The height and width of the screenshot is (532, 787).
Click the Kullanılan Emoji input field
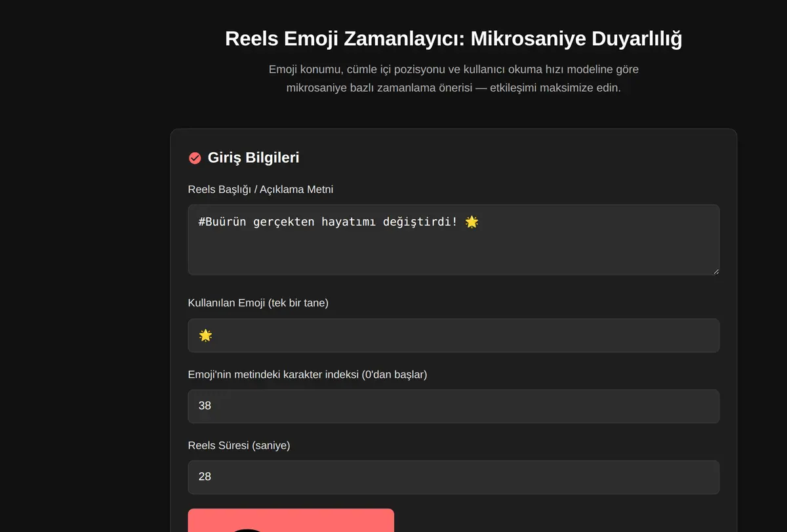tap(453, 335)
